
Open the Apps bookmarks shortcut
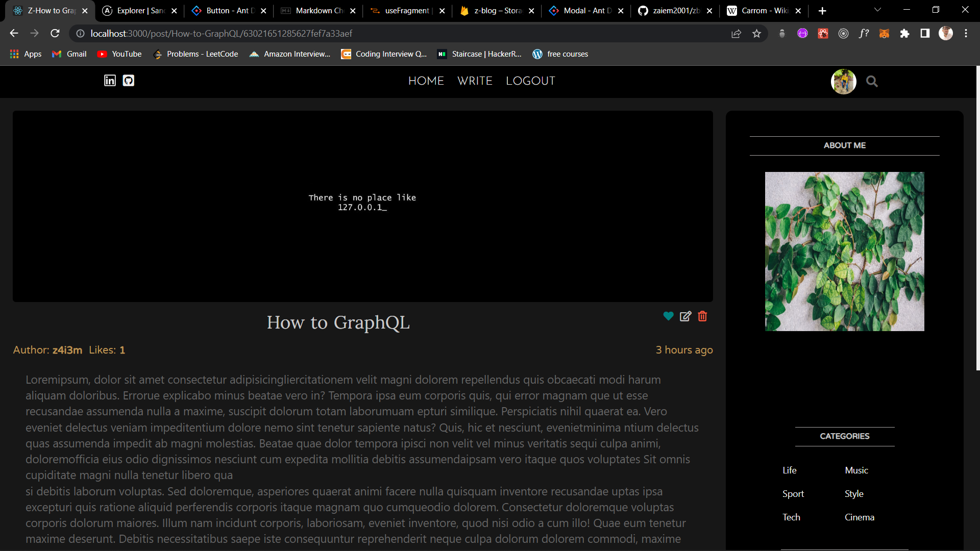tap(26, 54)
